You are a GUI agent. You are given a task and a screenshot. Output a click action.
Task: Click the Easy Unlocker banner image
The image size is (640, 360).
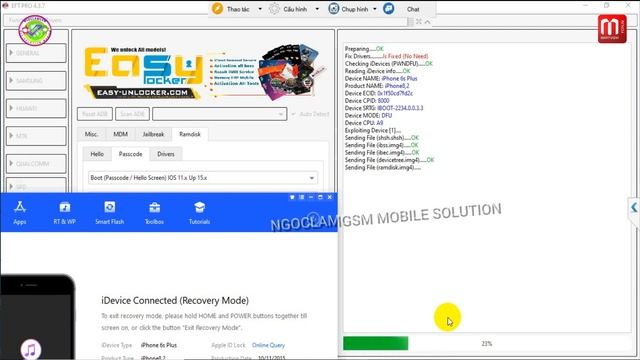pyautogui.click(x=204, y=73)
